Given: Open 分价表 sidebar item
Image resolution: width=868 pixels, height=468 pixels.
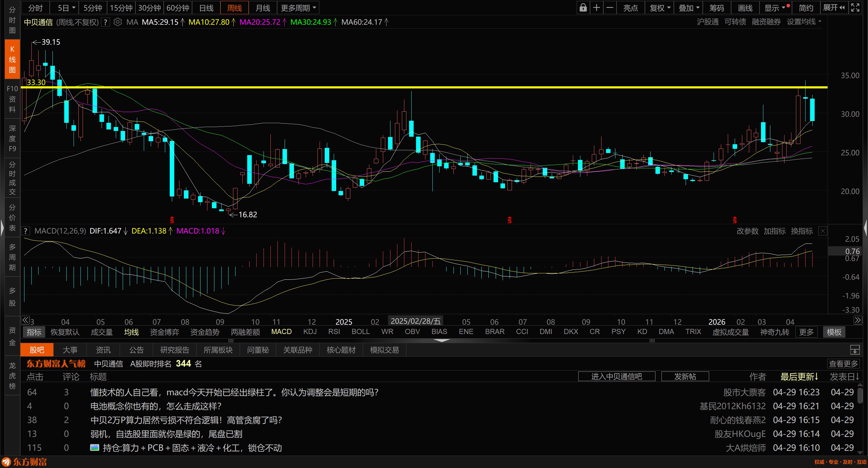Looking at the screenshot, I should click(x=12, y=218).
